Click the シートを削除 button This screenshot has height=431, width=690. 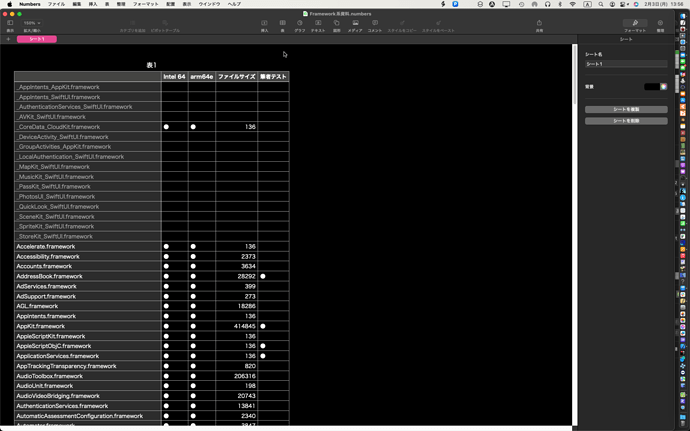coord(626,121)
